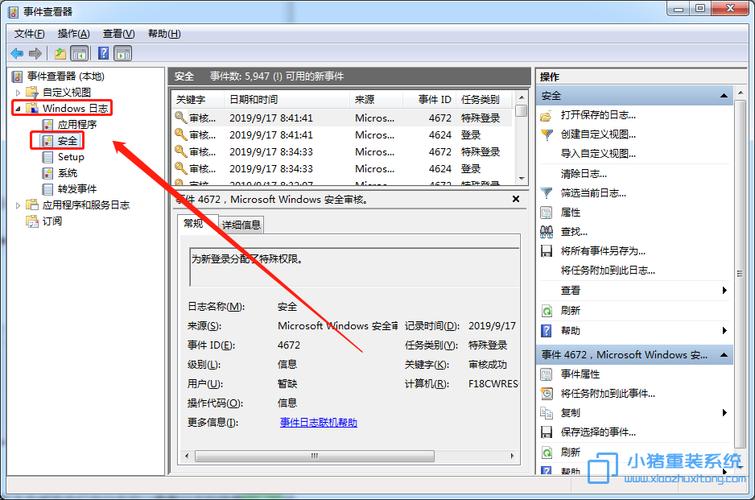755x500 pixels.
Task: Click 清除日志 action
Action: click(x=584, y=174)
